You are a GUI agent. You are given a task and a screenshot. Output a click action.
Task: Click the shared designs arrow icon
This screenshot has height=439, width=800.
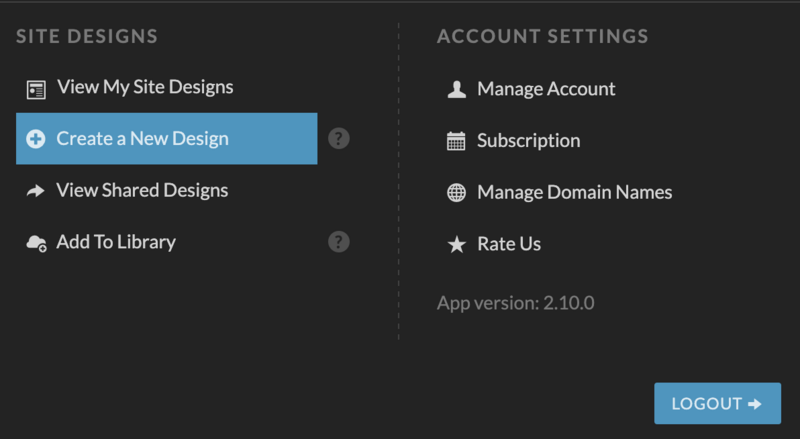click(36, 191)
